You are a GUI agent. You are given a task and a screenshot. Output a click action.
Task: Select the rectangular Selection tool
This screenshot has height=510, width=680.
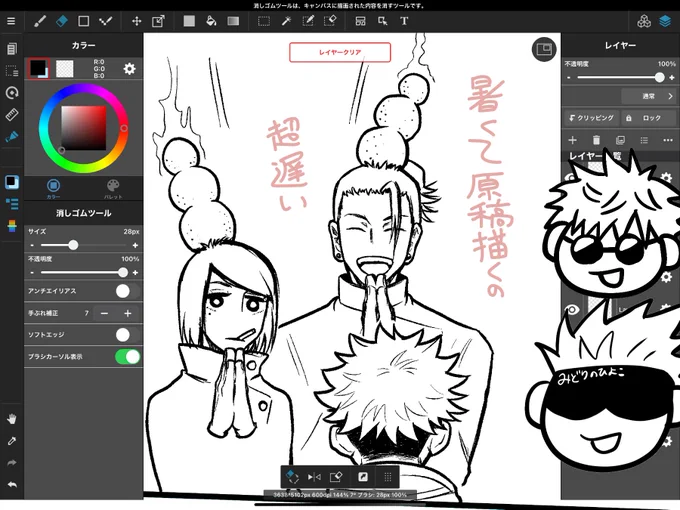(x=264, y=21)
